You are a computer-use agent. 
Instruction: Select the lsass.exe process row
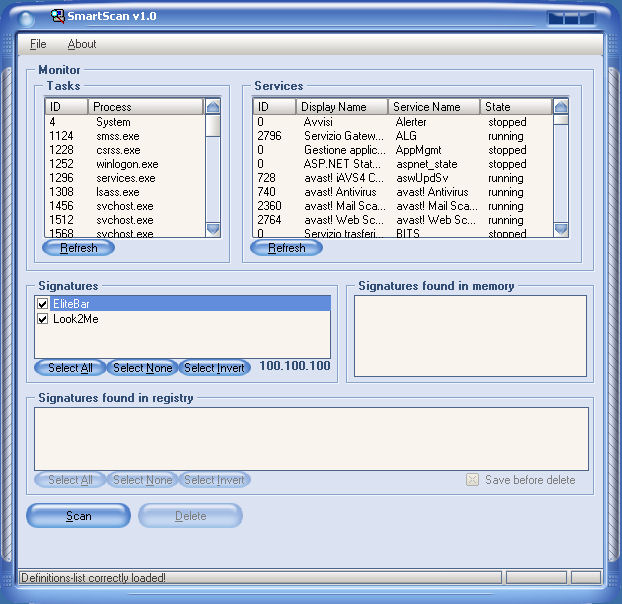[125, 192]
